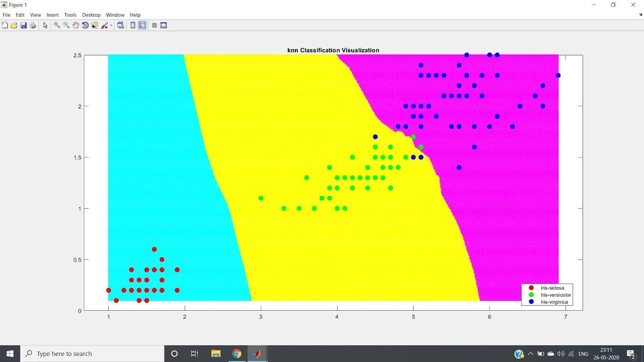Open the Desktop menu
The width and height of the screenshot is (644, 362).
[91, 14]
